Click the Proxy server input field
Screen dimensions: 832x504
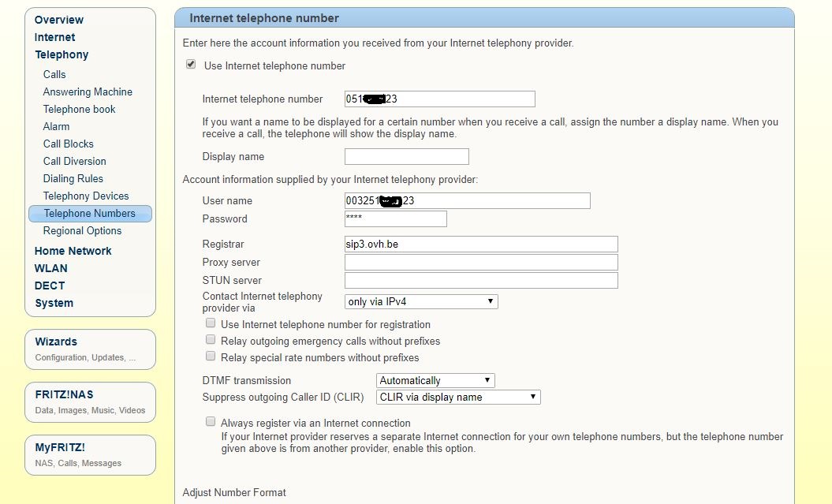[481, 262]
